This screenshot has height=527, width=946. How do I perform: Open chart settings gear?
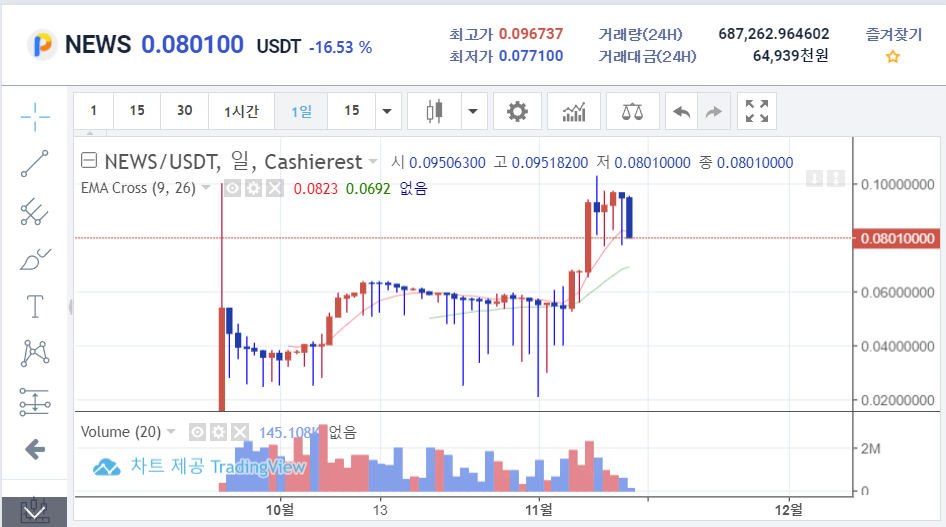tap(517, 111)
